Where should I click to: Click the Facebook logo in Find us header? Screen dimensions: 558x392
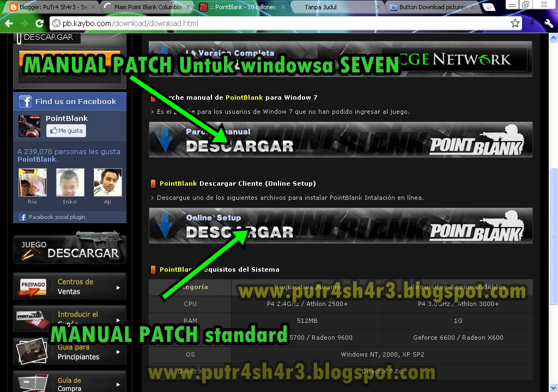coord(25,101)
